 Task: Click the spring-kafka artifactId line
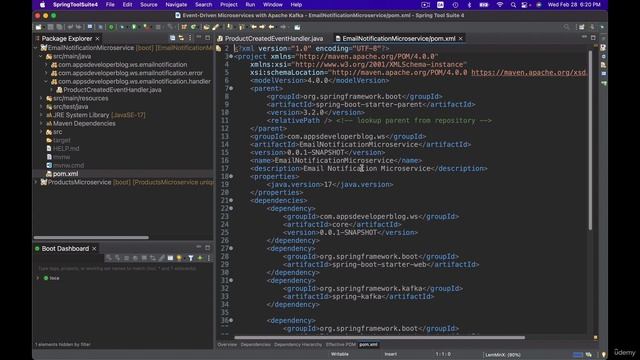coord(358,296)
